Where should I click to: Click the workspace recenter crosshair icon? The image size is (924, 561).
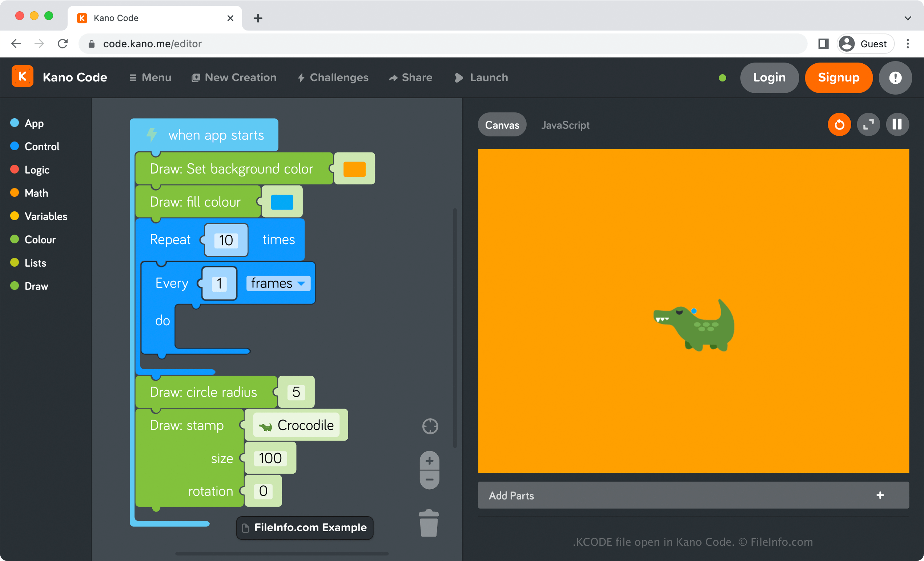pos(430,426)
